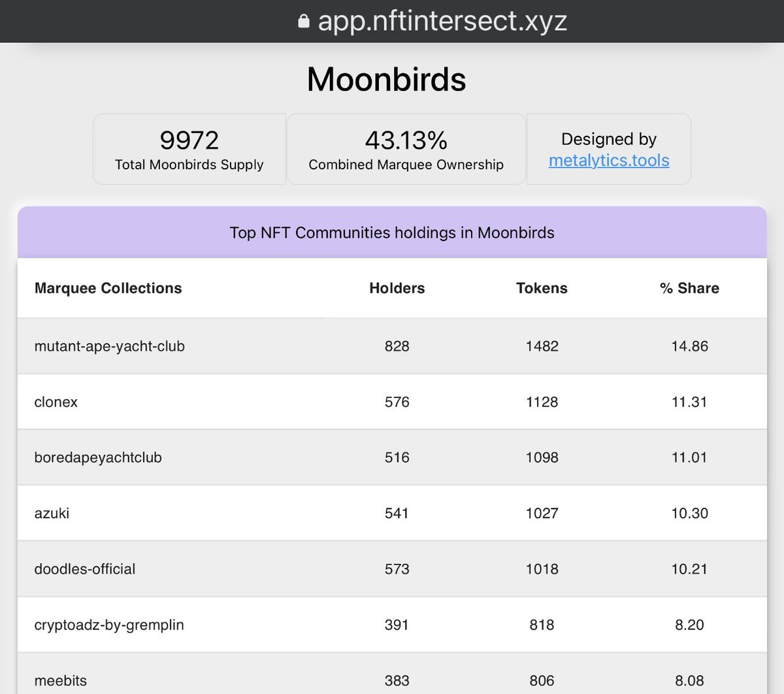Click the 14.86 share value
Image resolution: width=784 pixels, height=694 pixels.
[x=689, y=346]
